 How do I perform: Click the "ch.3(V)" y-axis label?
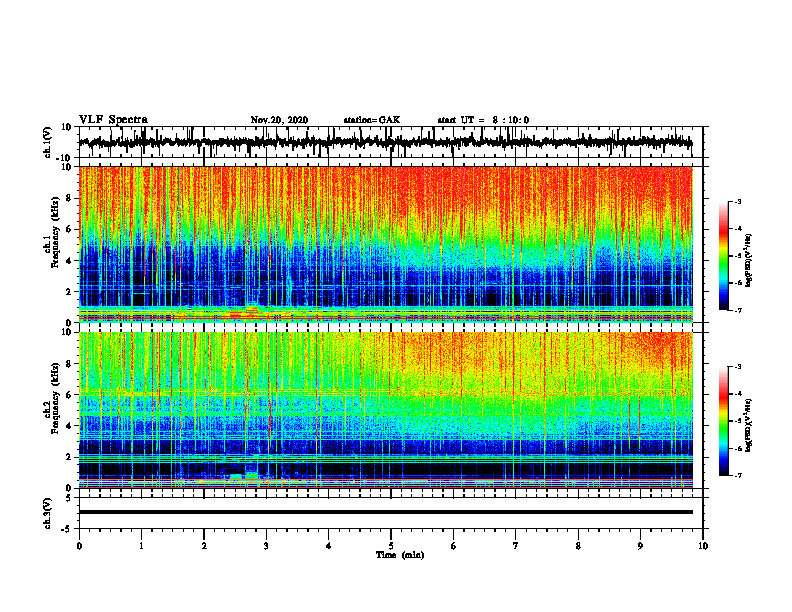(47, 514)
